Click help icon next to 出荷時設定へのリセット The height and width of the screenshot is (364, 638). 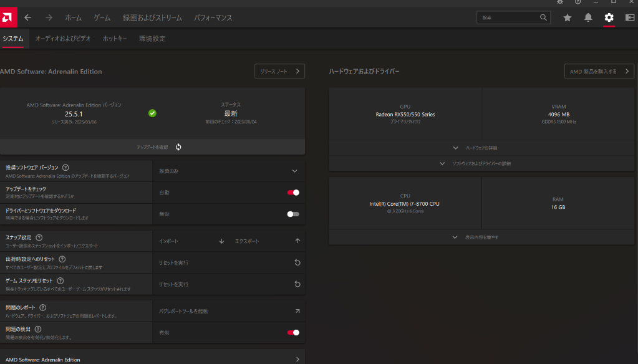click(62, 259)
